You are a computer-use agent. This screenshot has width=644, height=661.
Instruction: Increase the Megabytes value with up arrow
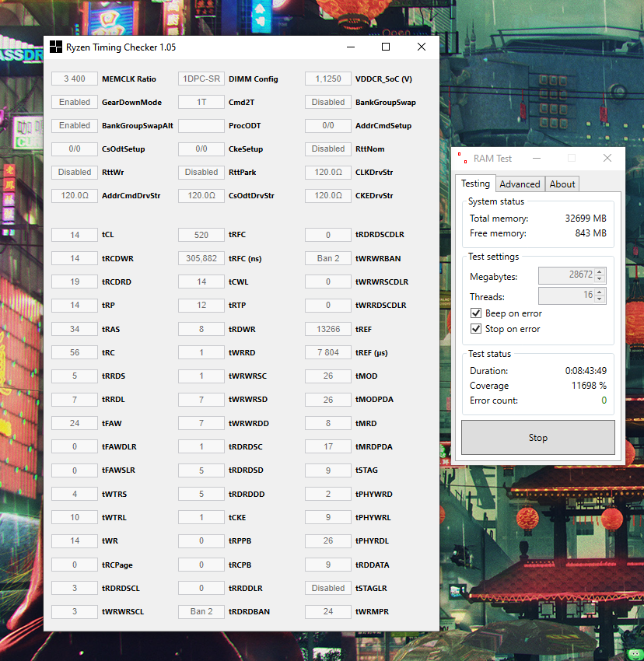pyautogui.click(x=600, y=271)
